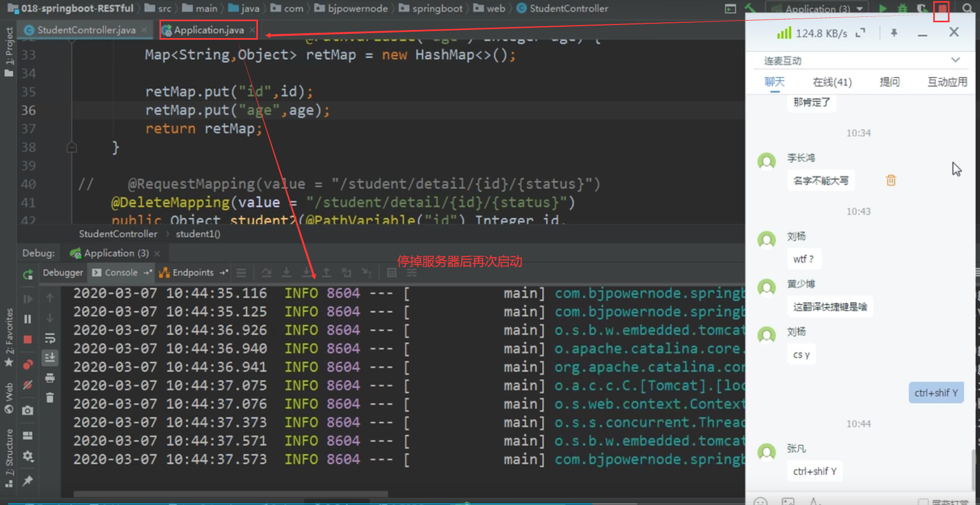Delete message 名字不能大写 with trash icon
Image resolution: width=980 pixels, height=505 pixels.
891,180
